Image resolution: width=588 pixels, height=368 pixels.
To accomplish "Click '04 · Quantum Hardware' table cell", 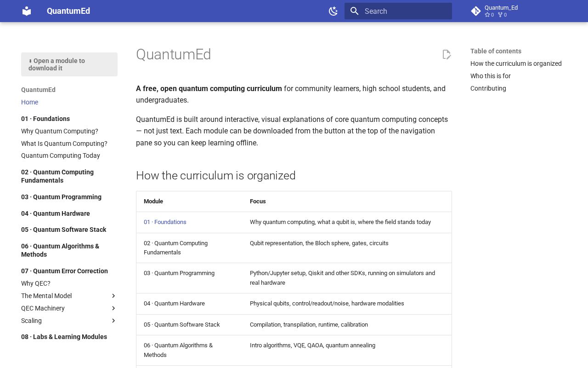I will pos(189,304).
